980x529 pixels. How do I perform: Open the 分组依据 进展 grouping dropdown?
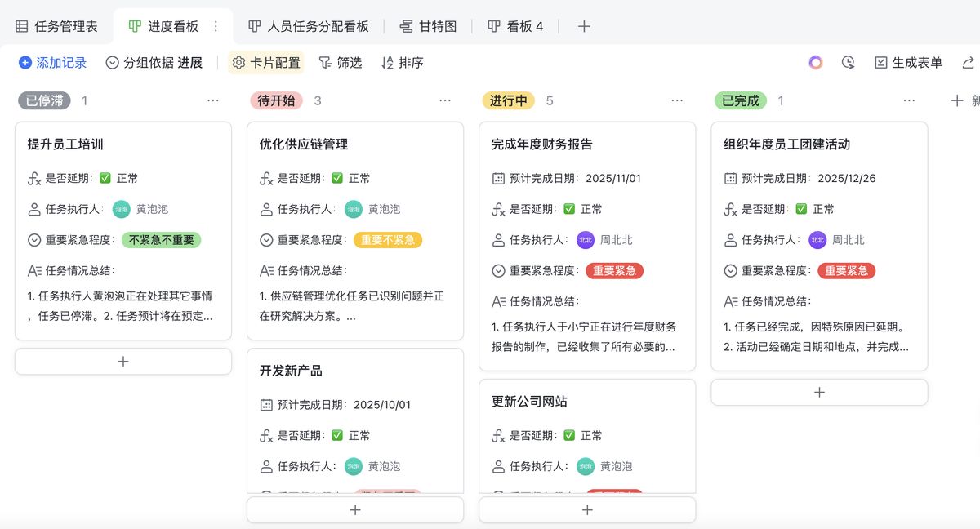[154, 63]
